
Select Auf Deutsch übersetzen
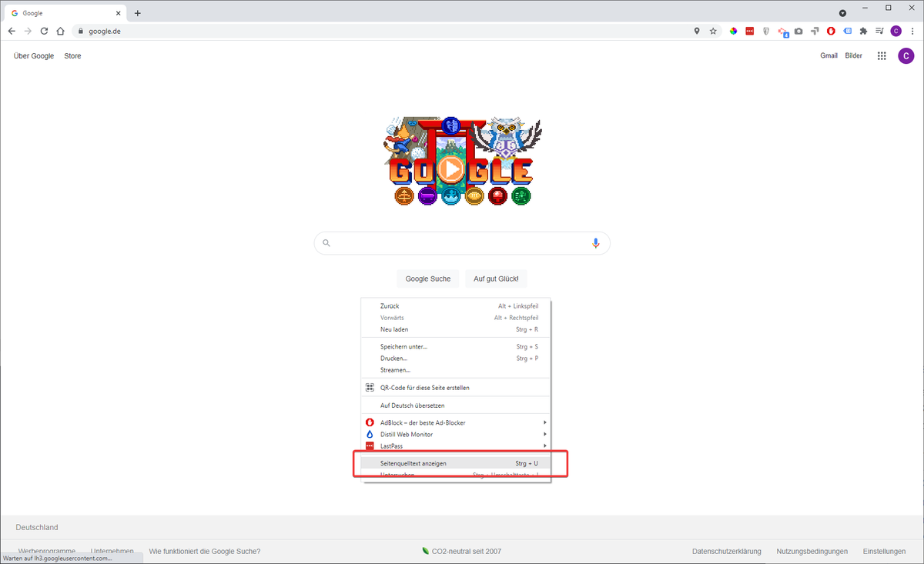(x=456, y=405)
